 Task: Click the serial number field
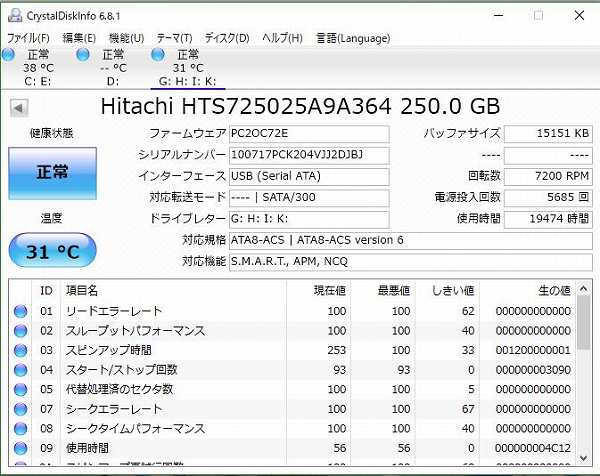(x=309, y=155)
